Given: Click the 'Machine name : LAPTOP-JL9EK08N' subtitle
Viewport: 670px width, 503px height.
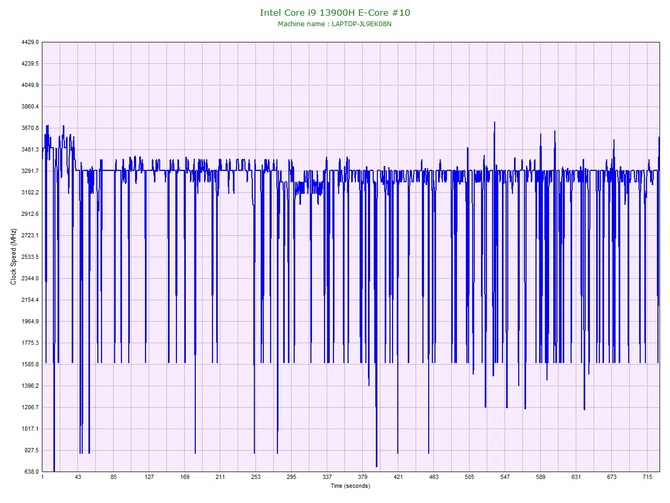Looking at the screenshot, I should click(x=335, y=24).
